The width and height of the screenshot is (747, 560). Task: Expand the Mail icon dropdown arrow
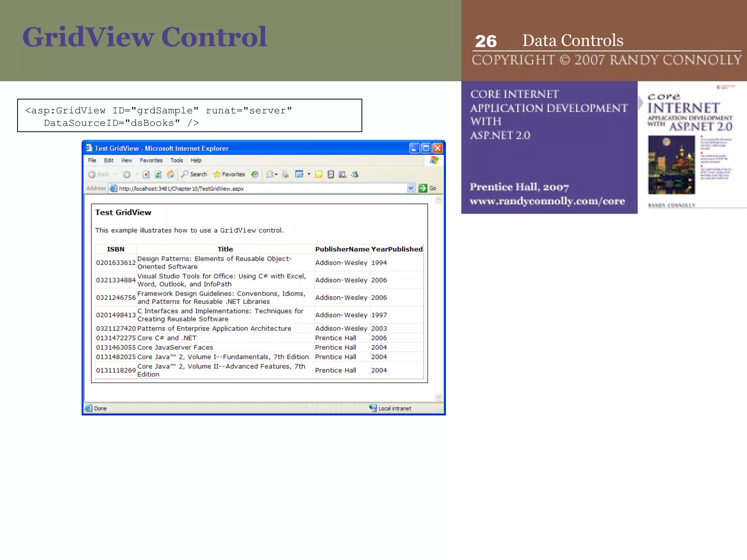click(276, 175)
